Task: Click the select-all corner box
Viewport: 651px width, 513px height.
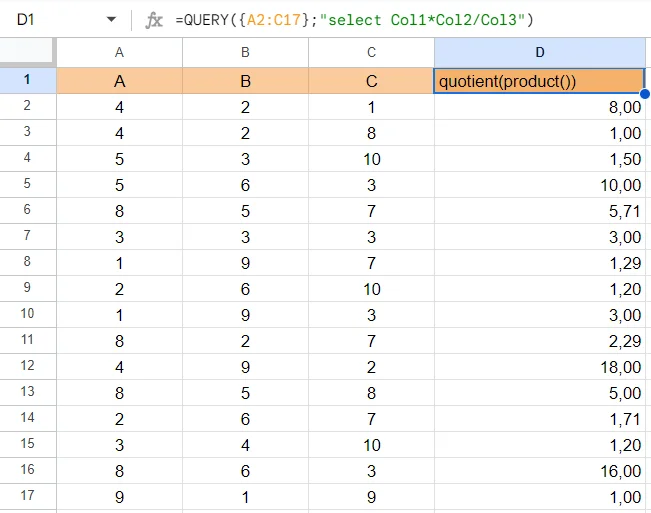Action: (27, 52)
